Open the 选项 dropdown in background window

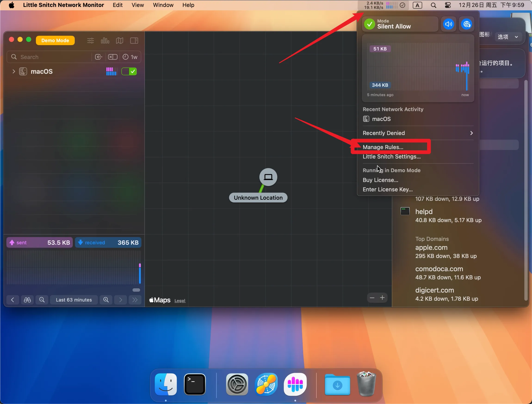pyautogui.click(x=508, y=37)
